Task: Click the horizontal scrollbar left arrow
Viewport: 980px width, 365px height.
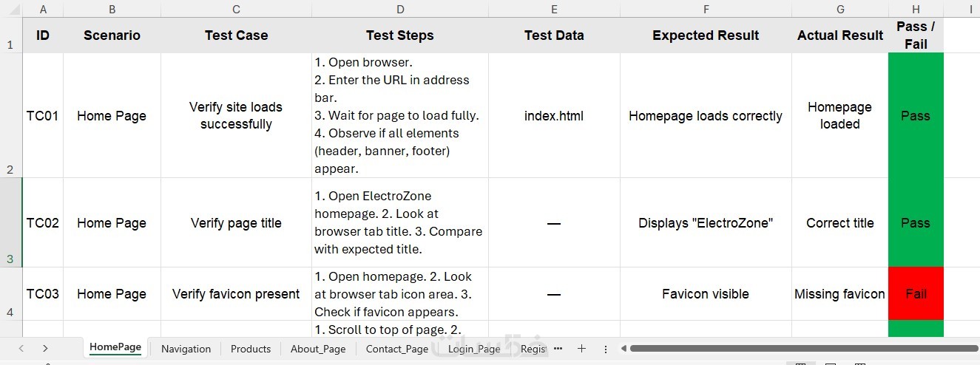Action: [624, 349]
